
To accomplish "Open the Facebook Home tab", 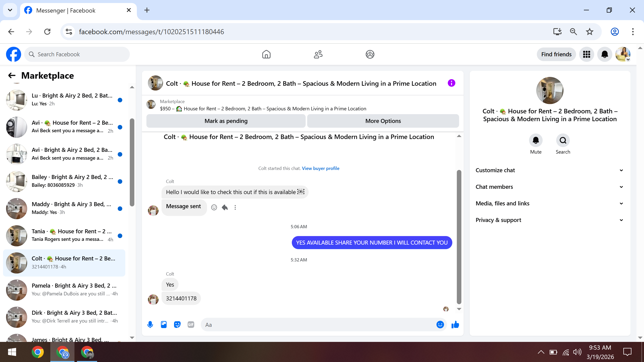I will (x=266, y=54).
